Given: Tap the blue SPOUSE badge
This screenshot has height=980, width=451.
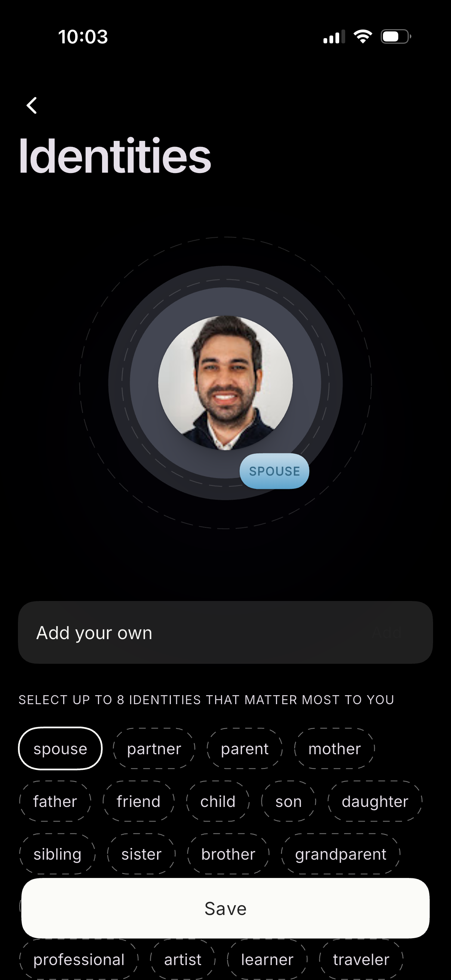Looking at the screenshot, I should point(274,471).
